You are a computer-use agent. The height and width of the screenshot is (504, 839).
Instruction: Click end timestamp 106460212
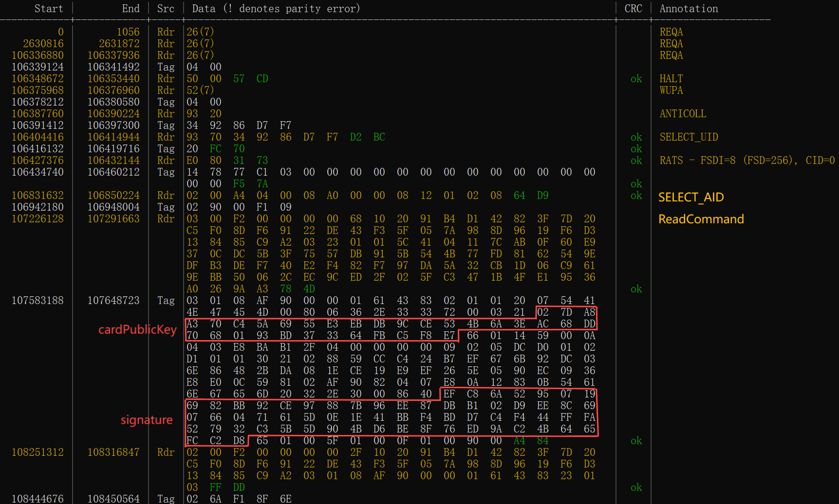113,172
